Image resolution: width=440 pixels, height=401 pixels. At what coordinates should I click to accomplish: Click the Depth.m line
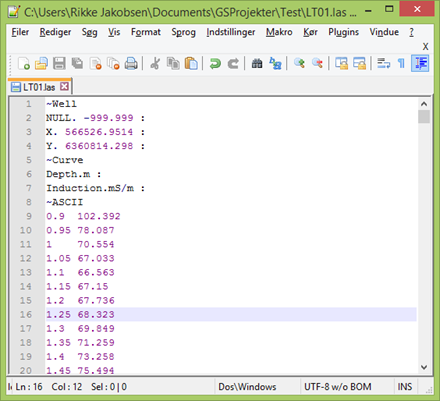tap(74, 174)
